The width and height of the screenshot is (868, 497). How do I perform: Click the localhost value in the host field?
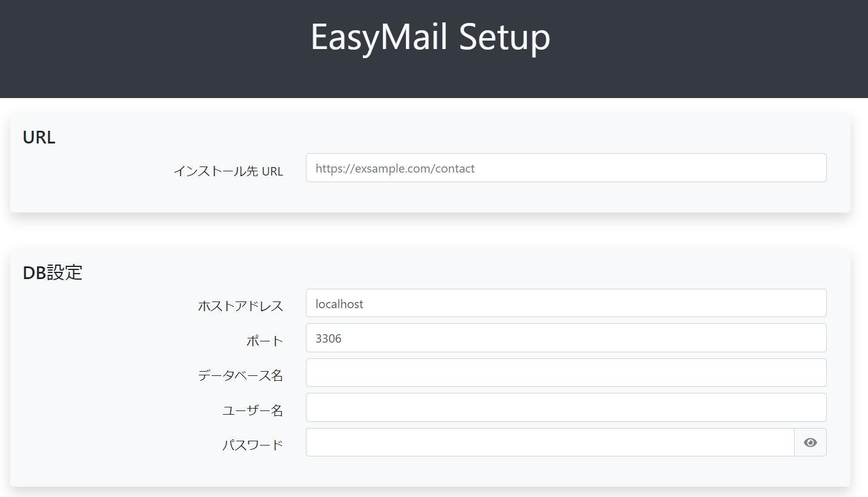click(338, 303)
